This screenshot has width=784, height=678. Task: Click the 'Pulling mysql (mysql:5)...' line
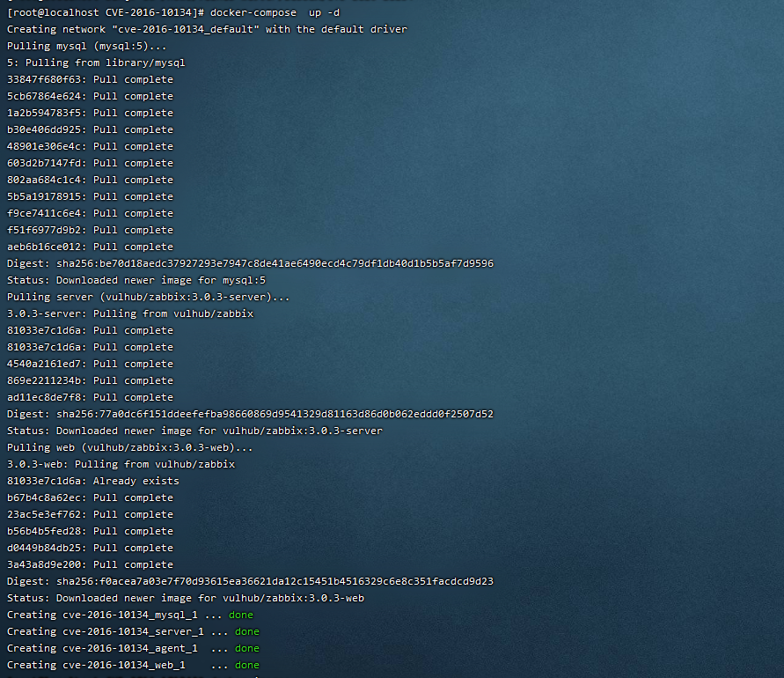[x=86, y=46]
